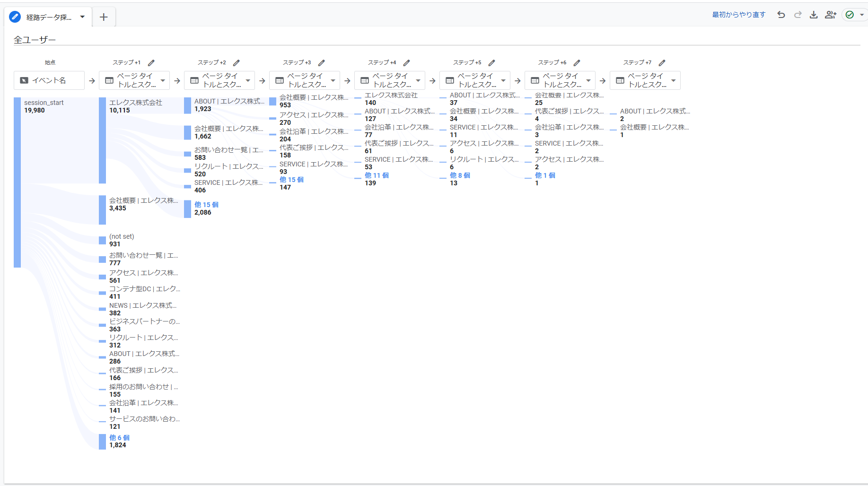868x486 pixels.
Task: Click the cursor icon inside the イベント名 selector
Action: click(x=23, y=80)
